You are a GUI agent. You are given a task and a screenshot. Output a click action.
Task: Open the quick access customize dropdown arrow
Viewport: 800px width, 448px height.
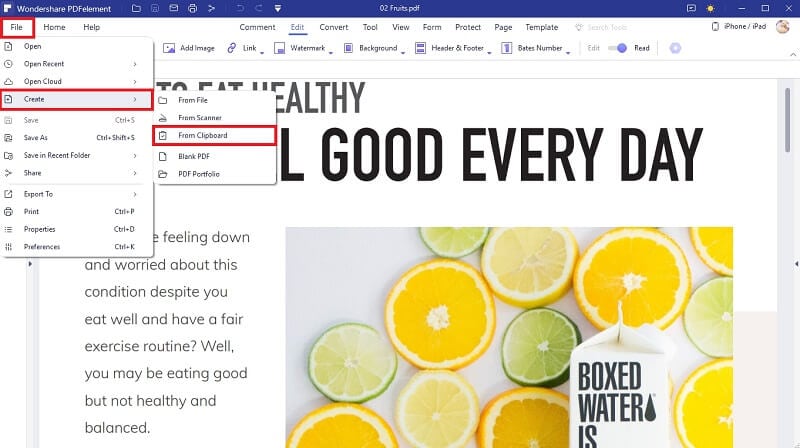278,8
